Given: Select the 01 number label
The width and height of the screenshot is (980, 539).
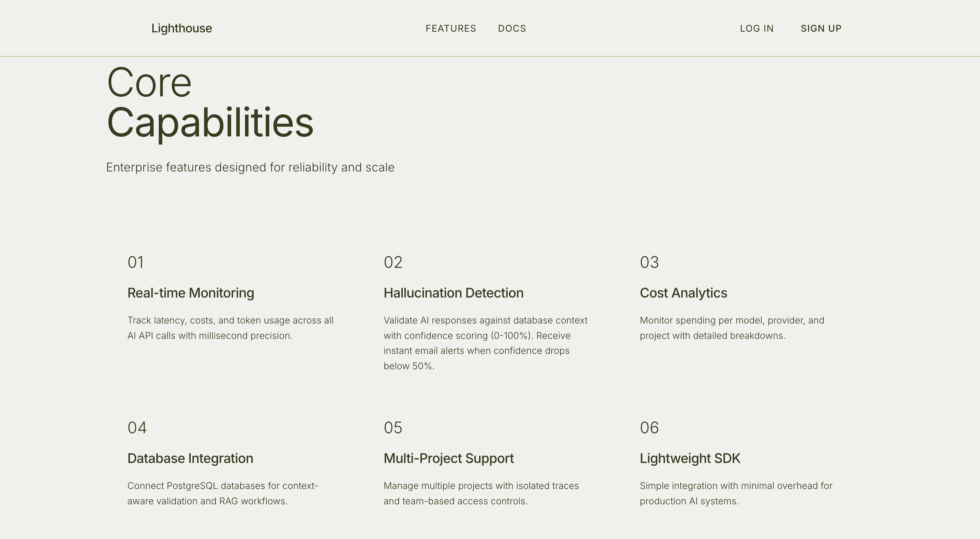Looking at the screenshot, I should pos(135,262).
